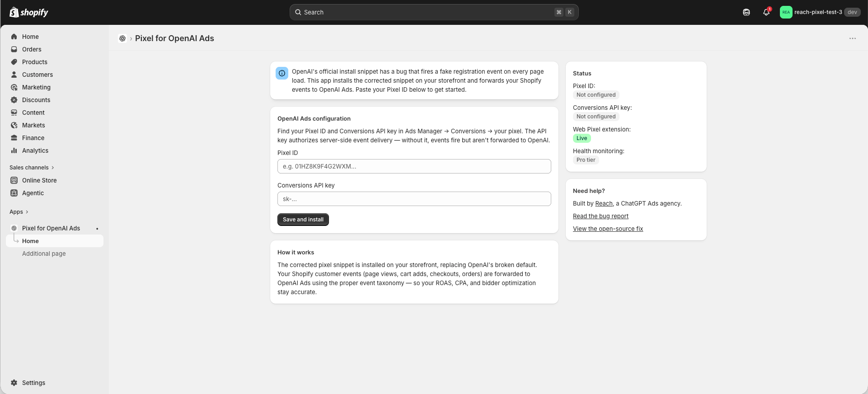Go to Home in the main sidebar

30,37
